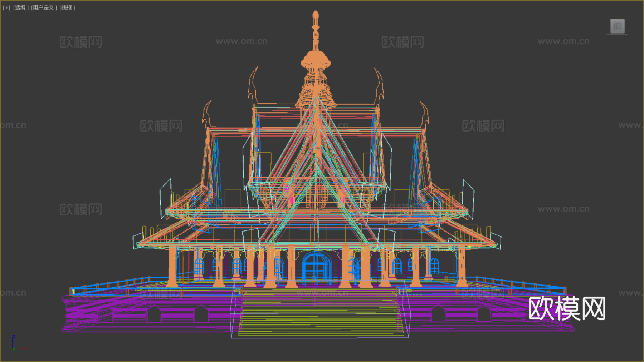Open the 线框 wireframe shading menu
This screenshot has height=362, width=644.
click(x=67, y=8)
